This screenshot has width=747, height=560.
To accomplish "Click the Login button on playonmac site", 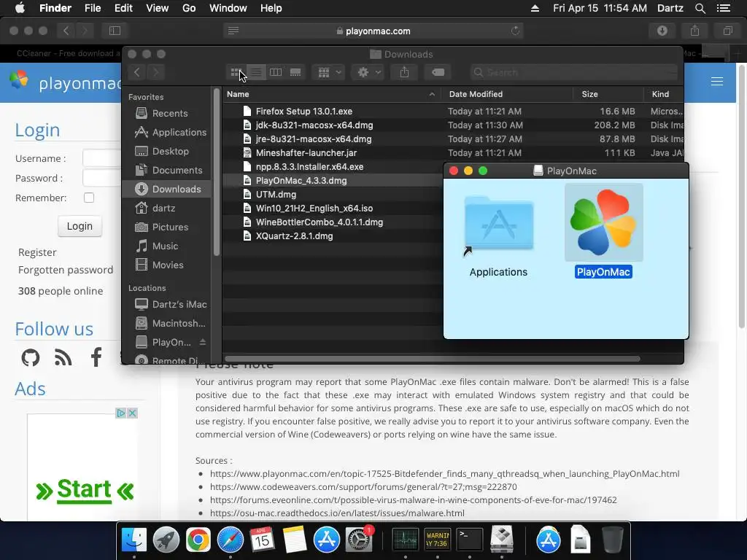I will [80, 226].
